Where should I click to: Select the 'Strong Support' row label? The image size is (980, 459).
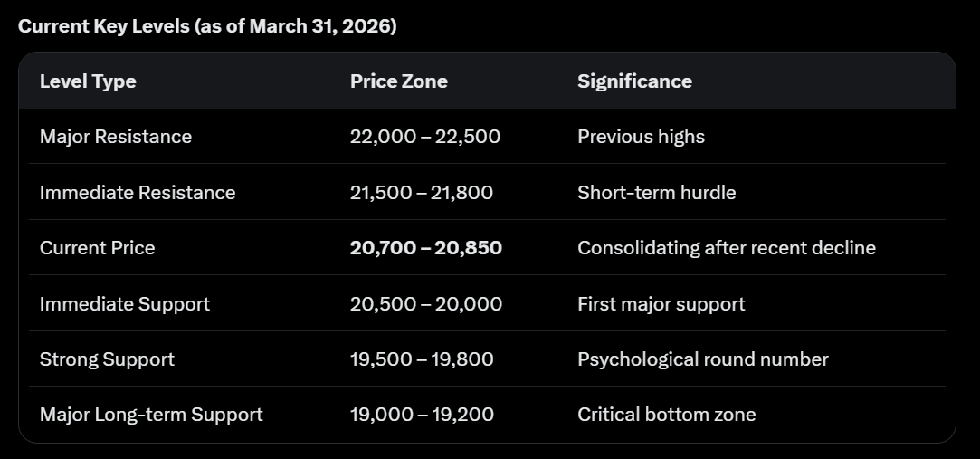click(107, 359)
